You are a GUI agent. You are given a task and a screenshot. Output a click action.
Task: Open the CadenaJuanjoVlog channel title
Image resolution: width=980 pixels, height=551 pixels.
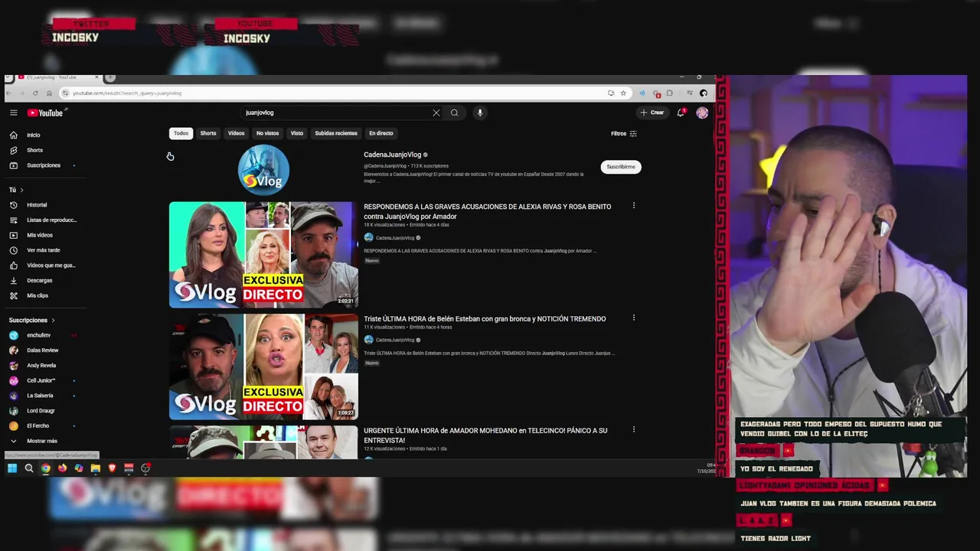tap(393, 155)
